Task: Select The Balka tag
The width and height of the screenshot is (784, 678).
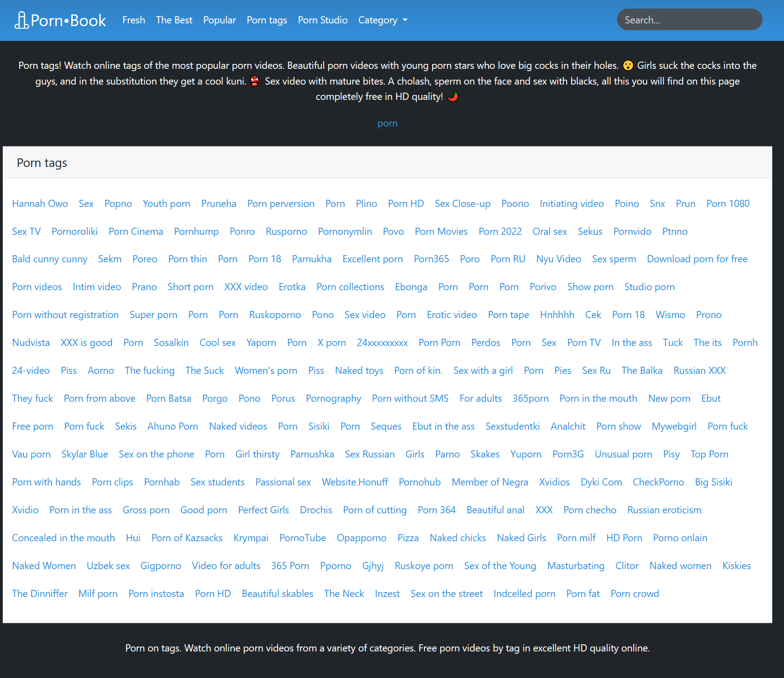Action: point(642,371)
